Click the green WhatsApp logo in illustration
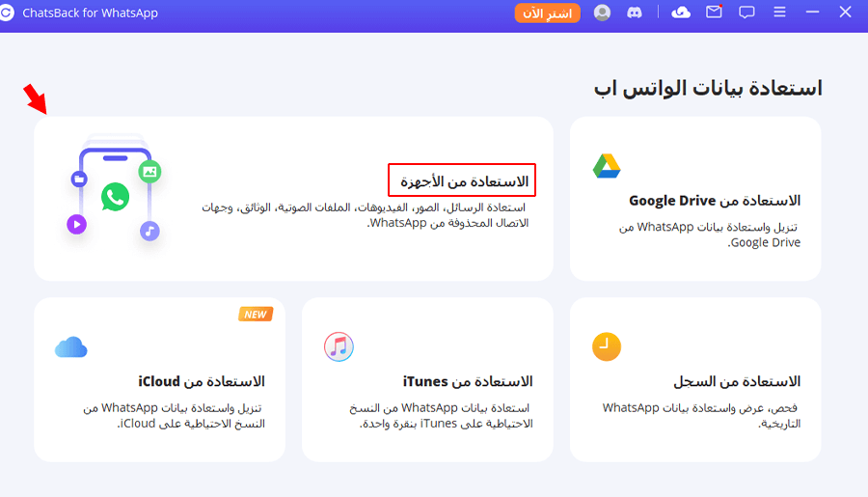Image resolution: width=868 pixels, height=497 pixels. click(x=115, y=197)
